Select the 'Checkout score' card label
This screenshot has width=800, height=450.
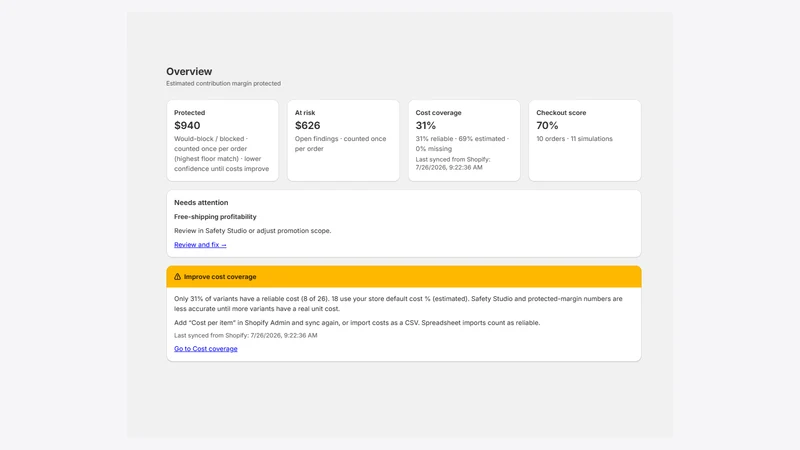click(561, 113)
